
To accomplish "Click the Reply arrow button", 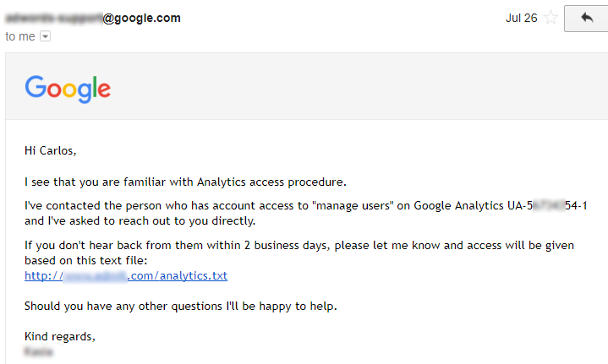I will click(x=587, y=18).
